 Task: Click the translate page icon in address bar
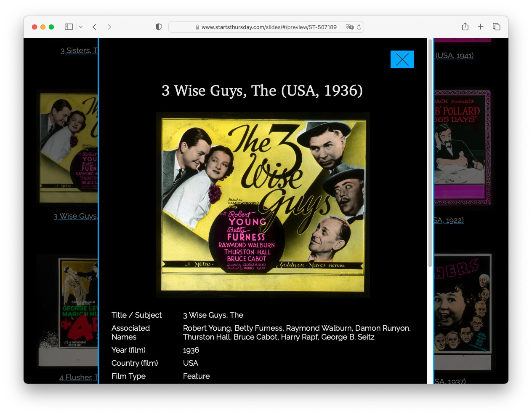tap(349, 27)
